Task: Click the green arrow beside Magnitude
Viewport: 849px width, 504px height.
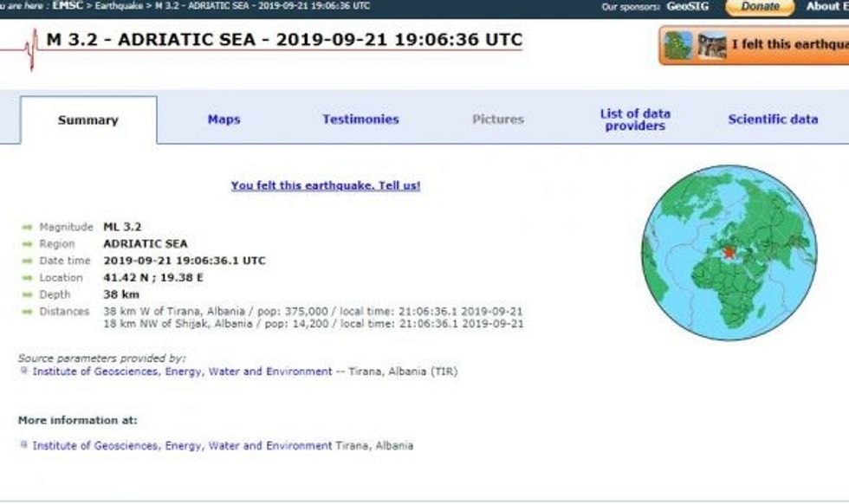Action: 27,227
